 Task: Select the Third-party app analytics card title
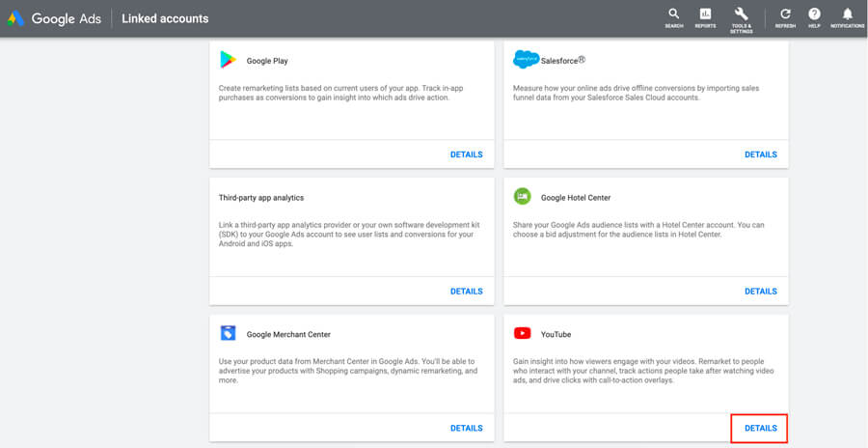coord(261,198)
